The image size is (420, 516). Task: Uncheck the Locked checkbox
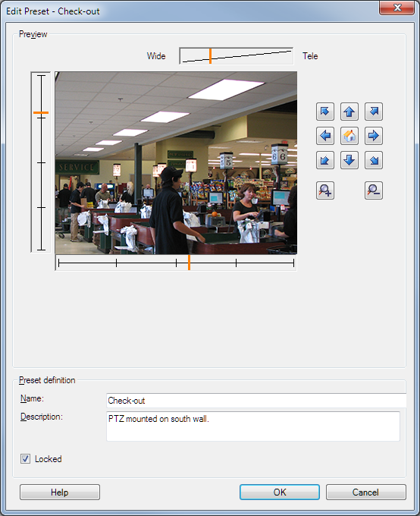(x=25, y=459)
